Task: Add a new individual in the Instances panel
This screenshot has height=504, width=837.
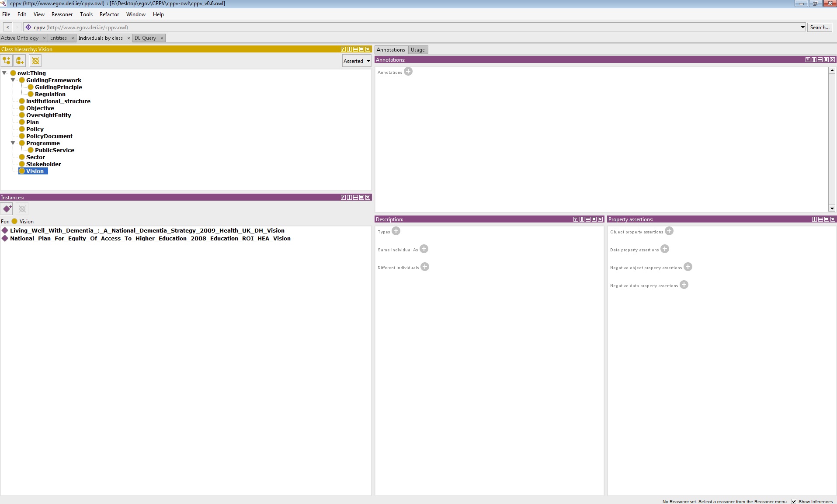Action: click(x=7, y=209)
